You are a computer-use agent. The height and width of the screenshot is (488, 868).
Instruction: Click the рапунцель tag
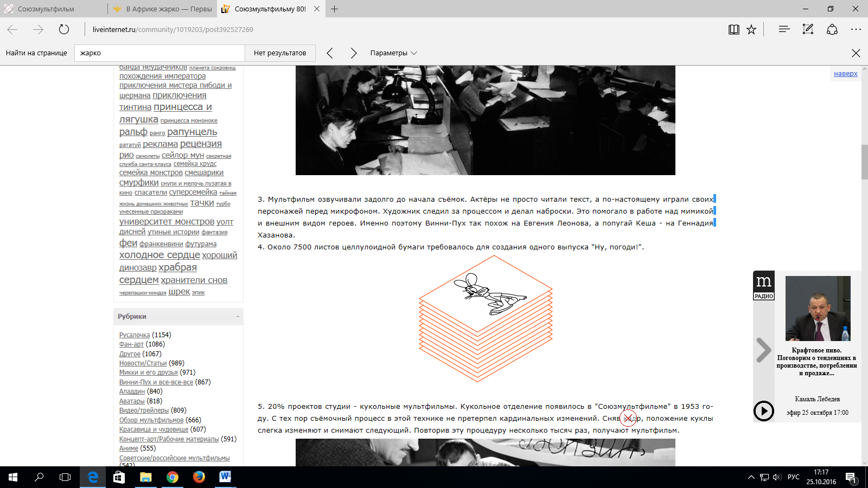click(x=192, y=132)
